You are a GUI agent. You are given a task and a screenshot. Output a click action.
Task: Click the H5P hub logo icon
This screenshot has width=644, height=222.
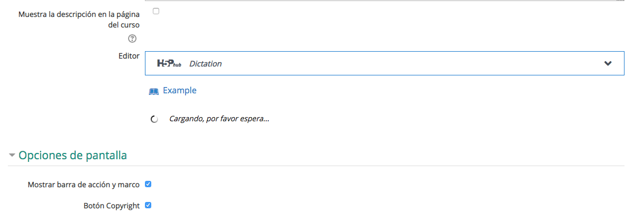pos(169,64)
